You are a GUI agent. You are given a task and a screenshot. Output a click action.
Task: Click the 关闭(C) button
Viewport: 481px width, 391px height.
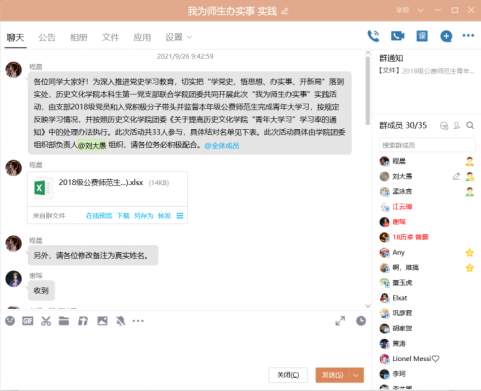click(x=288, y=375)
